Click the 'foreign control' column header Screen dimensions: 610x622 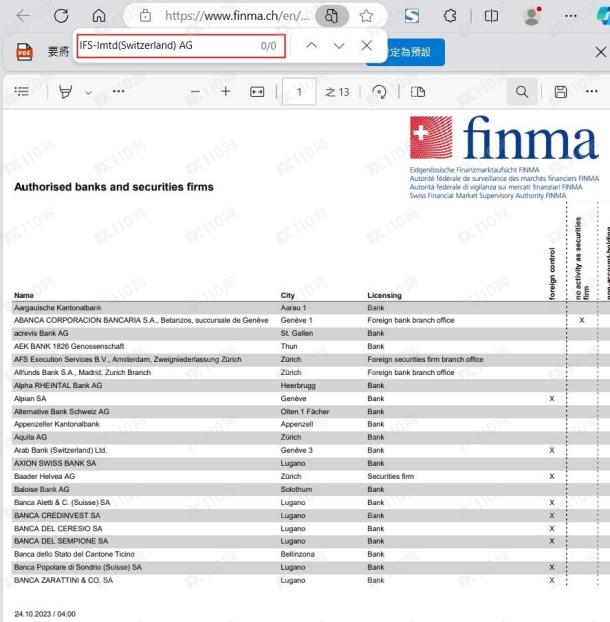click(x=552, y=274)
